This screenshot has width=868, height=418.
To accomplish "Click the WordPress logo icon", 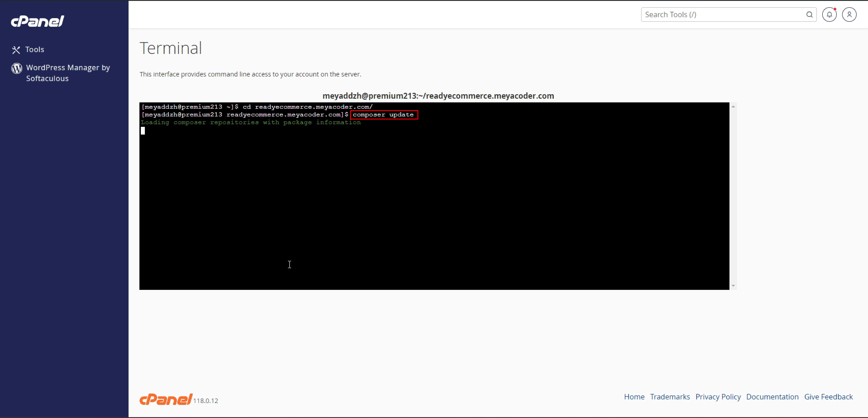I will coord(17,68).
